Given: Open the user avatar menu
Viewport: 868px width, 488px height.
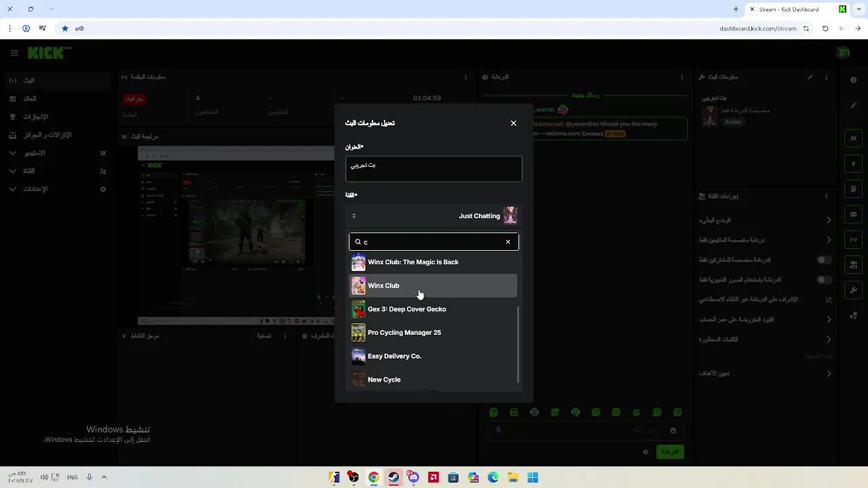Looking at the screenshot, I should tap(843, 53).
